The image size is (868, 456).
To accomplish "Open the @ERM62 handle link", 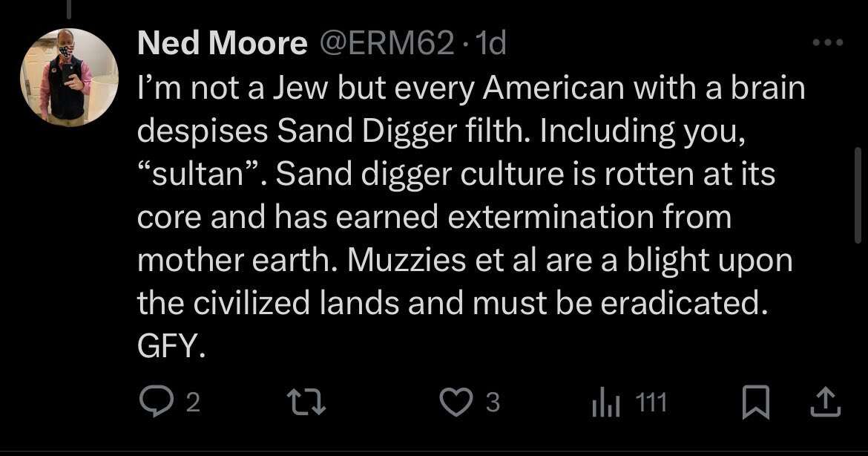I will click(386, 45).
